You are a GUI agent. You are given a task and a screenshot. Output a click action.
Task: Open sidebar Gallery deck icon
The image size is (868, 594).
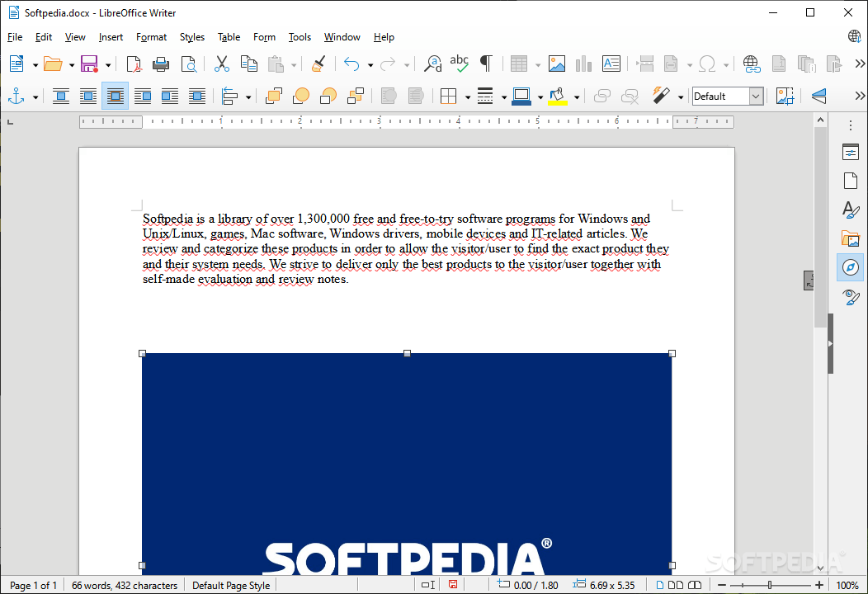click(x=851, y=238)
